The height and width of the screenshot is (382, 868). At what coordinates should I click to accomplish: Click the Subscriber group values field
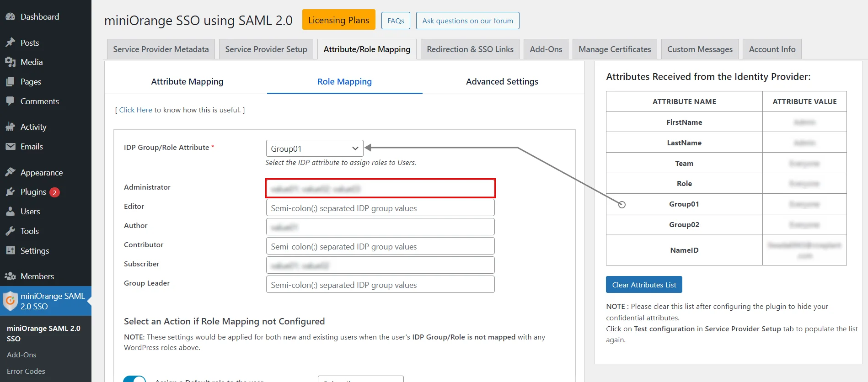click(380, 265)
